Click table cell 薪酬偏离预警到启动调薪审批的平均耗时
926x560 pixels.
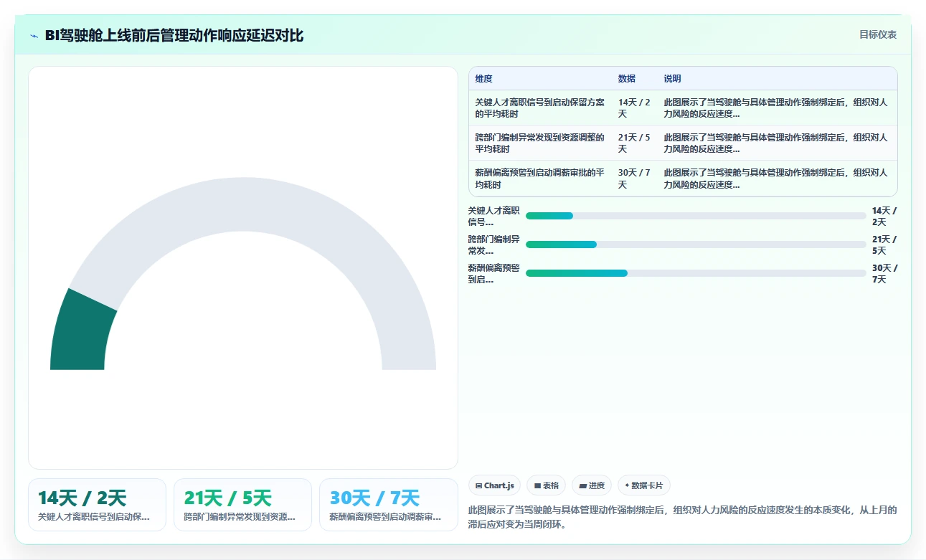point(540,179)
